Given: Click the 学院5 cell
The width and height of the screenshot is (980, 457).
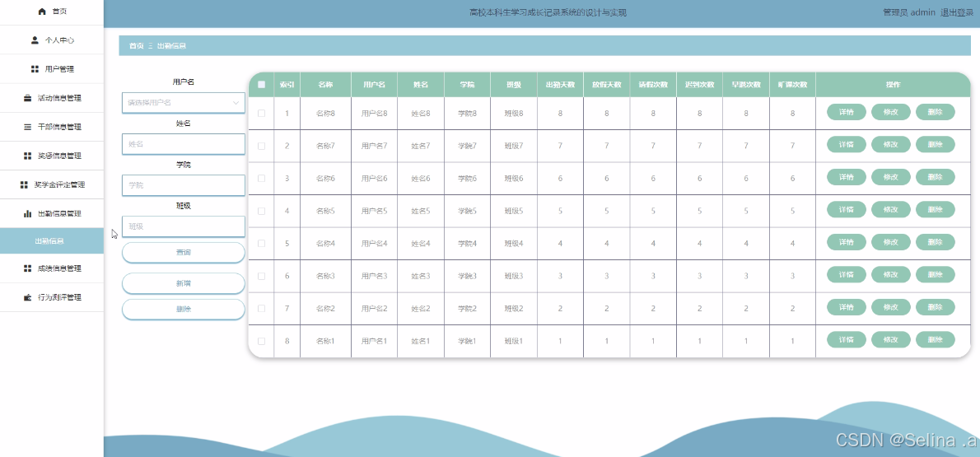Looking at the screenshot, I should click(468, 211).
